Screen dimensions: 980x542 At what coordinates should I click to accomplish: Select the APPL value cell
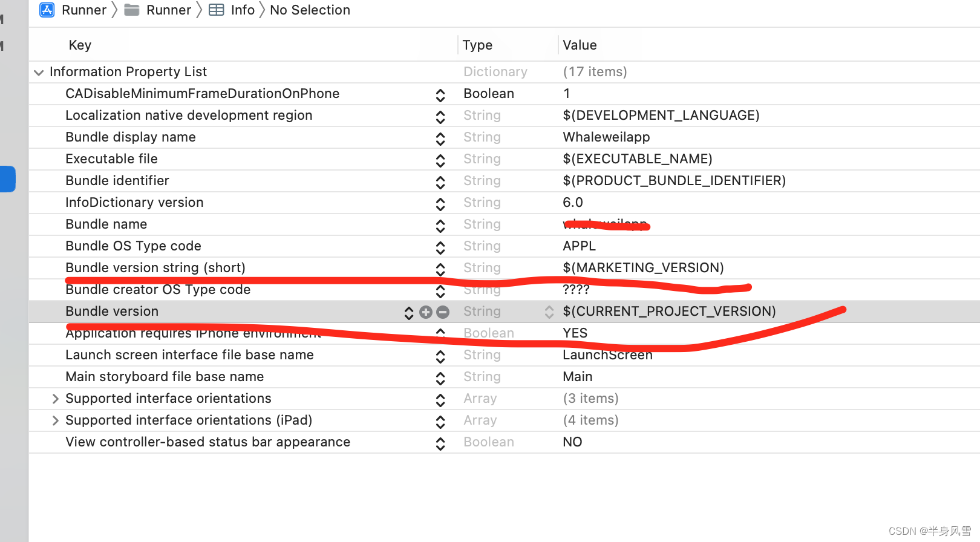[x=579, y=246]
